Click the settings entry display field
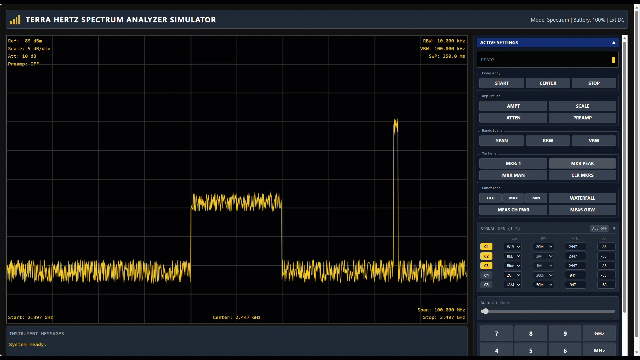Image resolution: width=640 pixels, height=360 pixels. click(547, 60)
